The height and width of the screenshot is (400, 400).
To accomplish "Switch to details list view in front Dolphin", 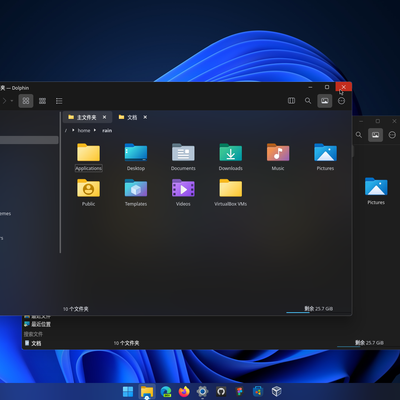I will point(59,101).
